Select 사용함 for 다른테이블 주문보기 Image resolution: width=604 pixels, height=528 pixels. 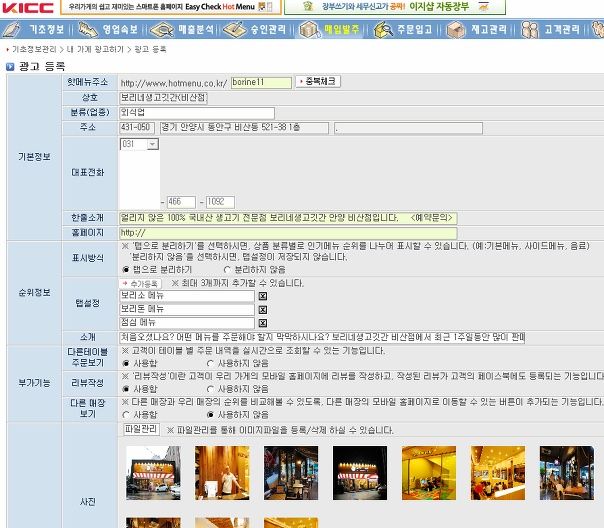[x=126, y=363]
